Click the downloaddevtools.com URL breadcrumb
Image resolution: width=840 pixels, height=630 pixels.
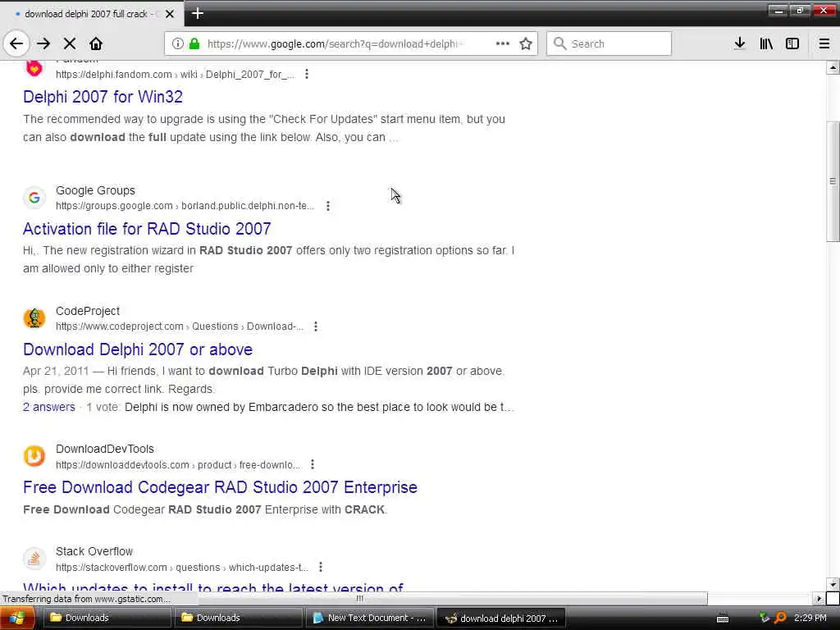pos(178,465)
